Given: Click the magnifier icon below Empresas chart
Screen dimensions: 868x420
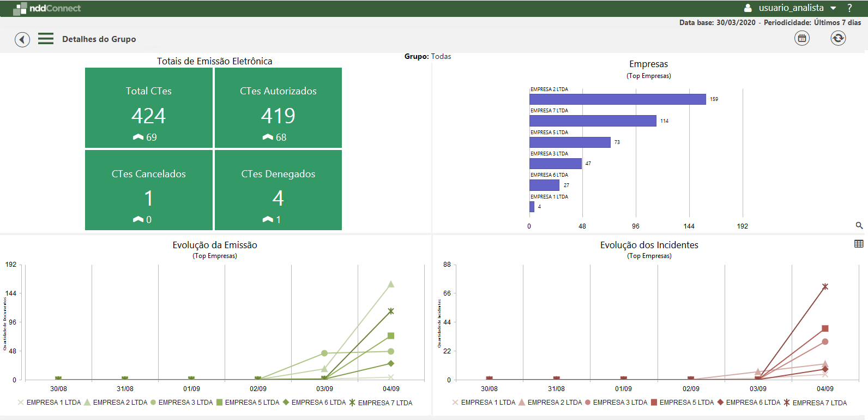Looking at the screenshot, I should pos(859,225).
